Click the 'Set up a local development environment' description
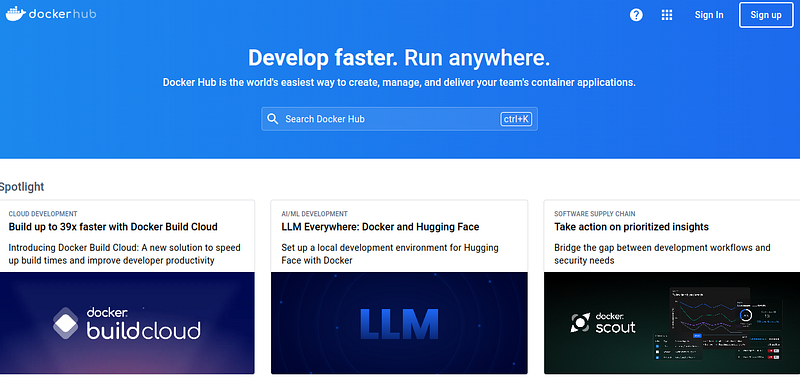The height and width of the screenshot is (384, 800). 390,254
